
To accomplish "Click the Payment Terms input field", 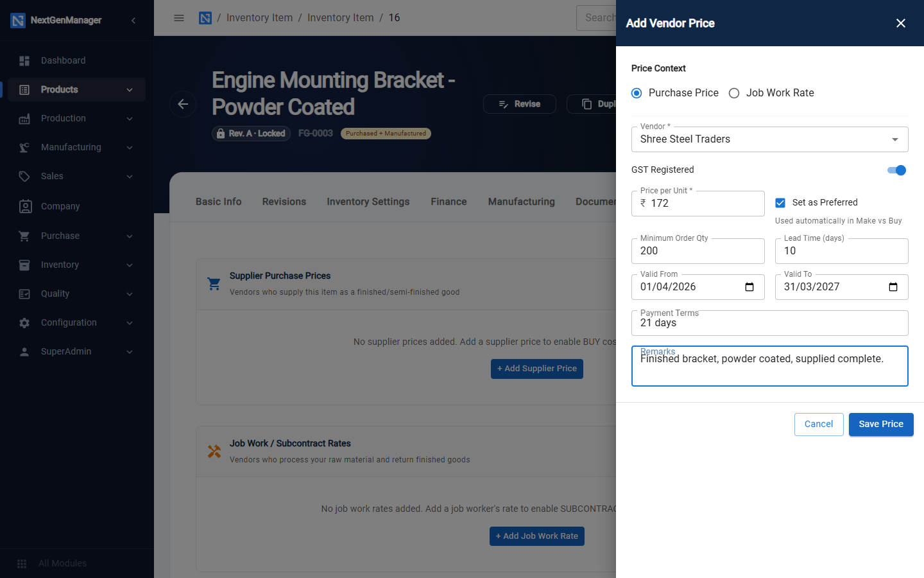I will [x=770, y=323].
